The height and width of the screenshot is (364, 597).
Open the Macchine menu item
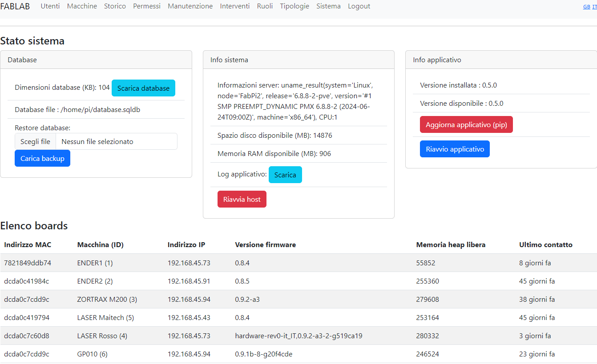[x=82, y=6]
